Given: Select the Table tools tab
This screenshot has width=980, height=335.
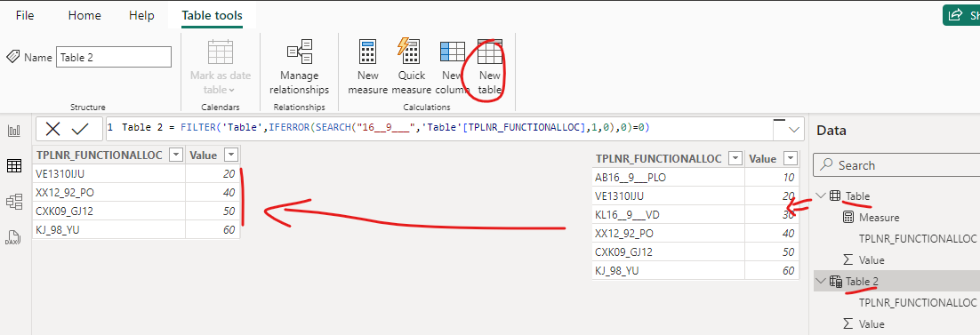Looking at the screenshot, I should [x=212, y=15].
